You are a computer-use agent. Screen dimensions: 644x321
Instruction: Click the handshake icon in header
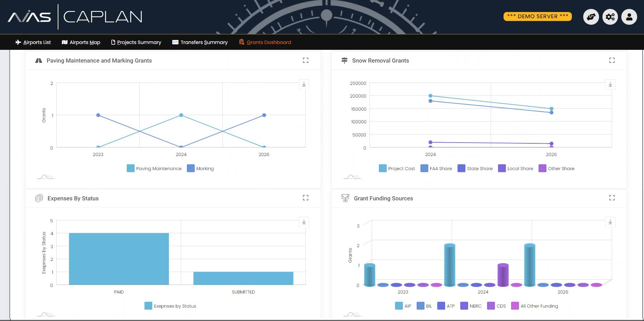pos(591,17)
